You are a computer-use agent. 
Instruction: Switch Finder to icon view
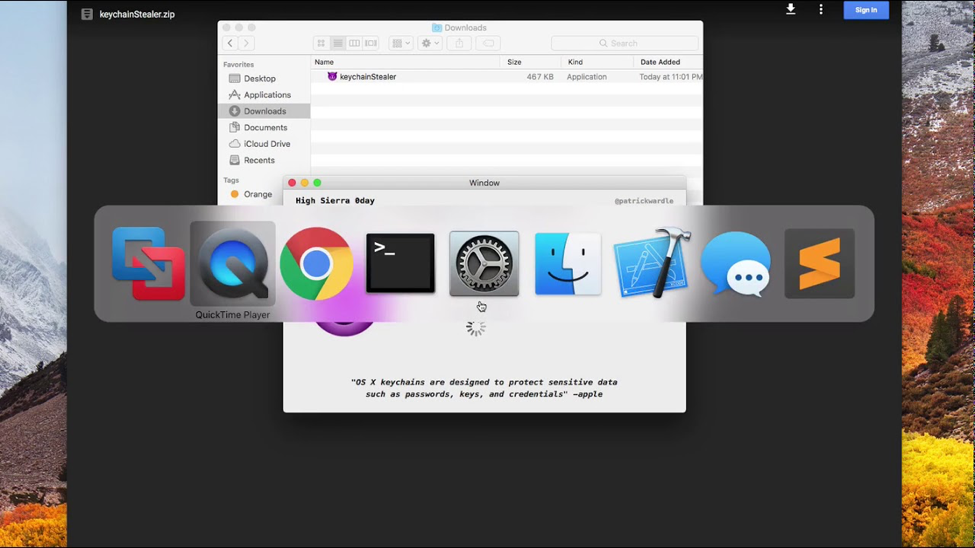(321, 43)
